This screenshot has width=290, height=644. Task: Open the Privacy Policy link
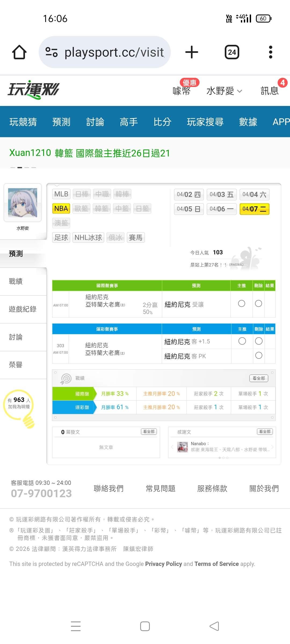164,564
